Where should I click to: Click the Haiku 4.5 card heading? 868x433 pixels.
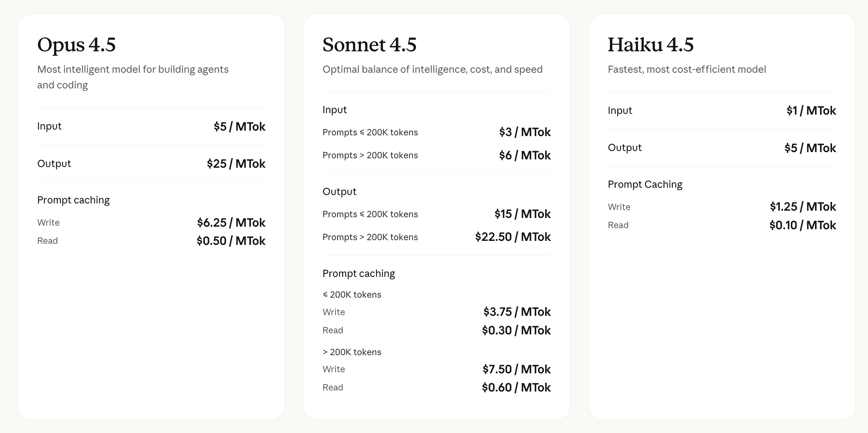point(651,45)
